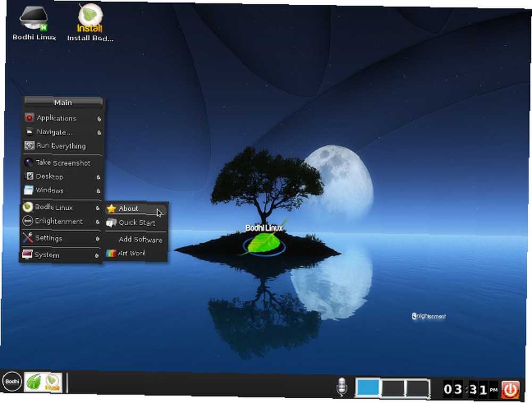Screen dimensions: 532x403
Task: Switch to the second virtual desktop in pager
Action: pos(392,388)
